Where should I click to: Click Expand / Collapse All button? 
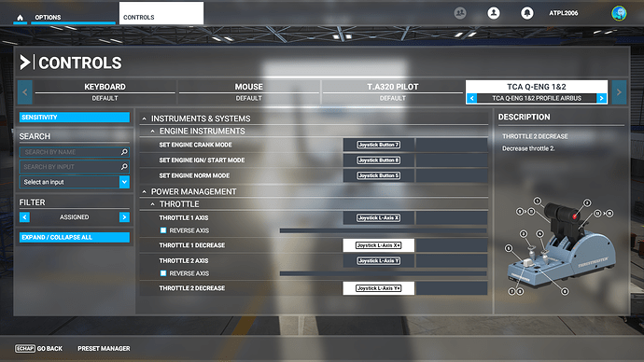[x=75, y=237]
